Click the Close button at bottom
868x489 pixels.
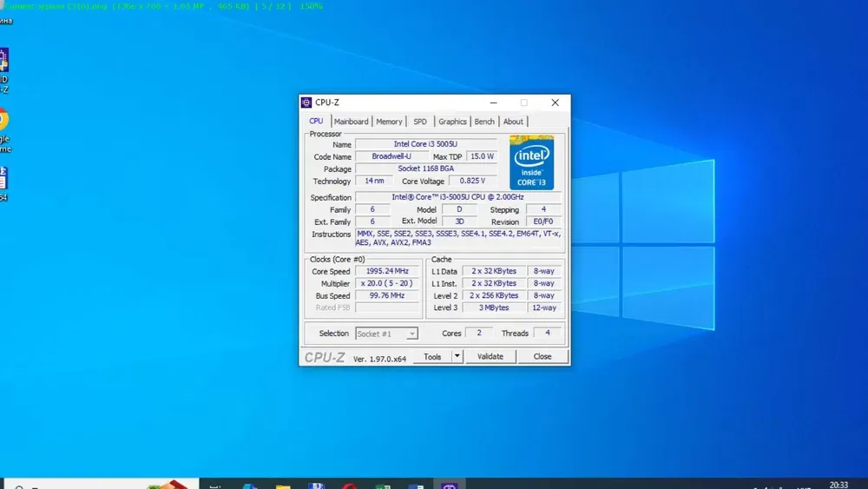click(542, 357)
